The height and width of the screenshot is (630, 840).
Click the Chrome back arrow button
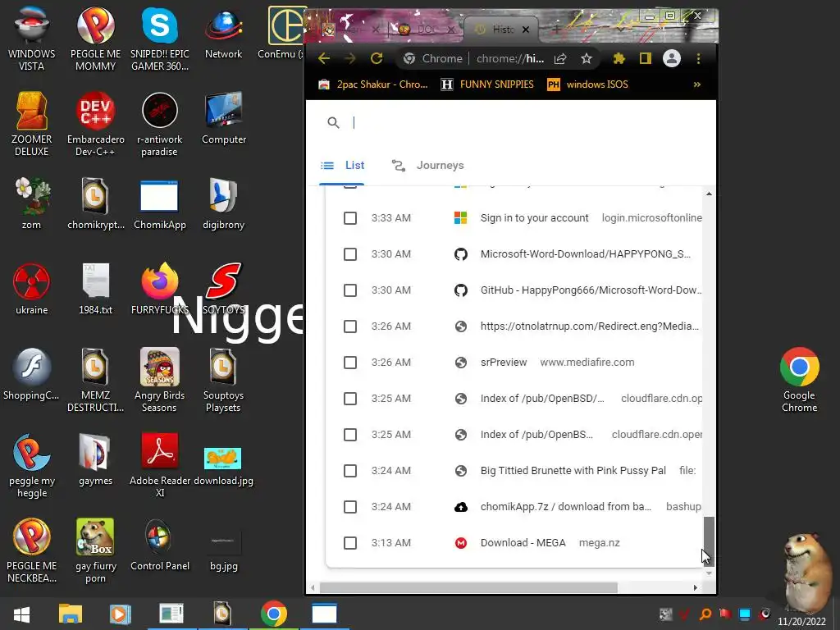tap(323, 58)
